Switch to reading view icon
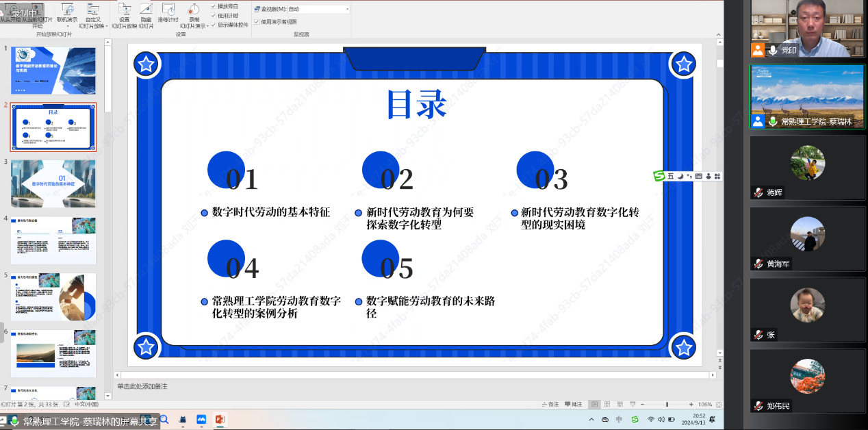The image size is (868, 430). (620, 405)
